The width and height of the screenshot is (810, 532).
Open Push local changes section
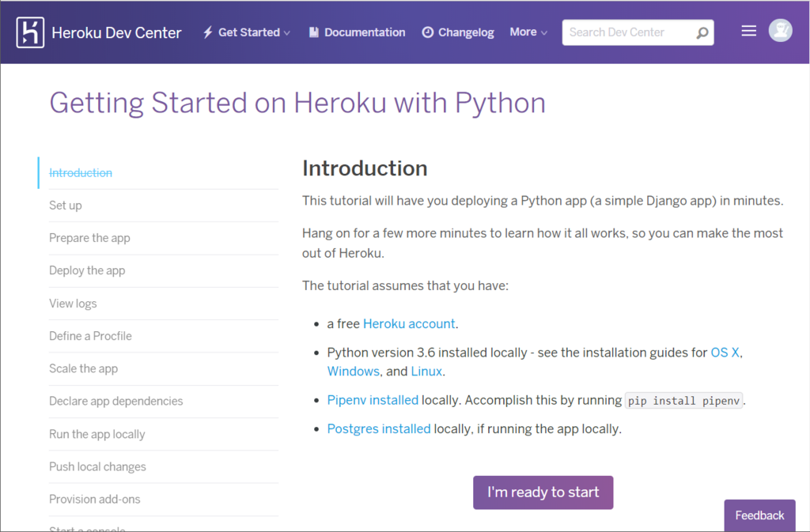(x=97, y=466)
